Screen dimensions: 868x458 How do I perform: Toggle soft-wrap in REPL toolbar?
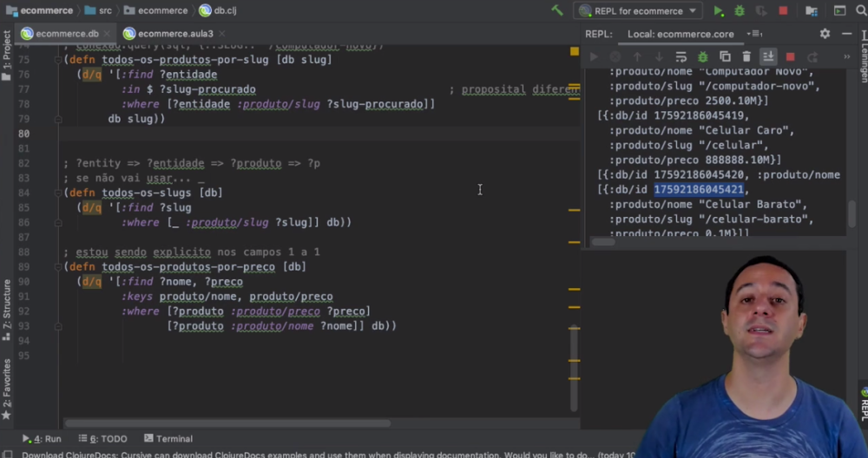tap(681, 56)
